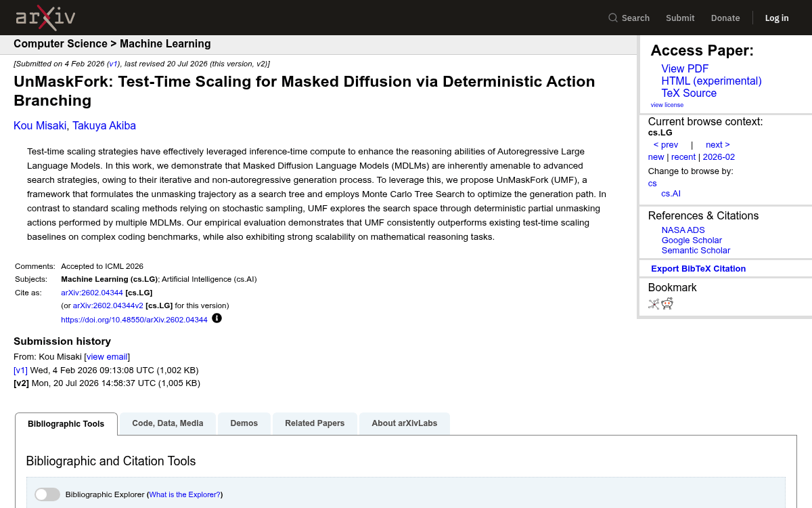This screenshot has height=508, width=812.
Task: Click the Access Paper: heading
Action: coord(702,51)
